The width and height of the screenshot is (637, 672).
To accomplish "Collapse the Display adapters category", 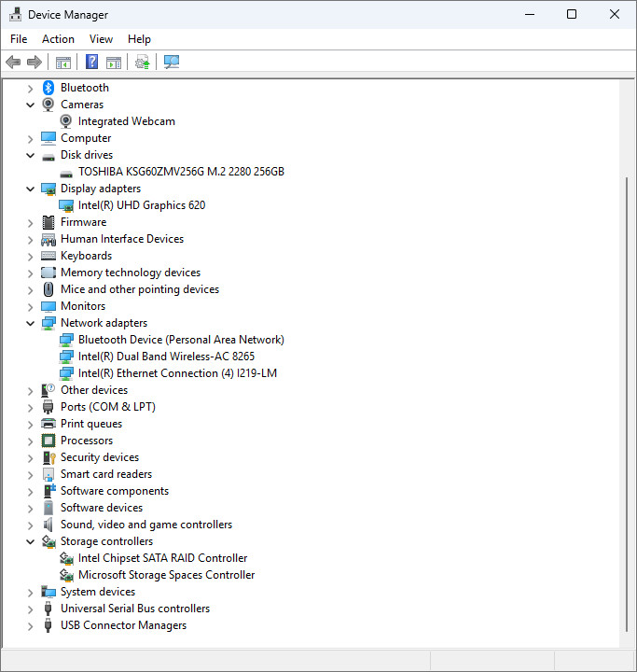I will pyautogui.click(x=30, y=189).
